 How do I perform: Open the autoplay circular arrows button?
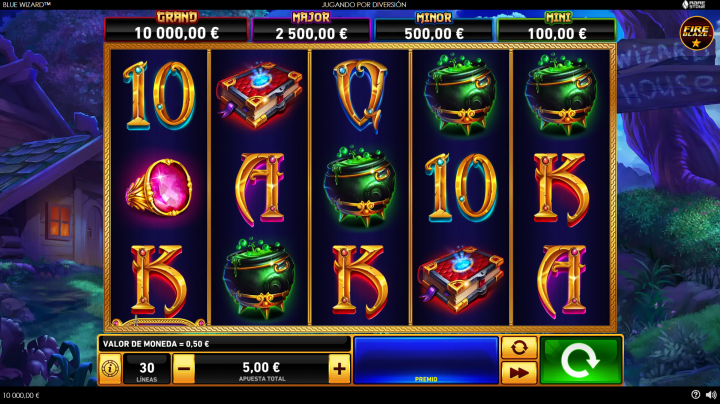[519, 348]
